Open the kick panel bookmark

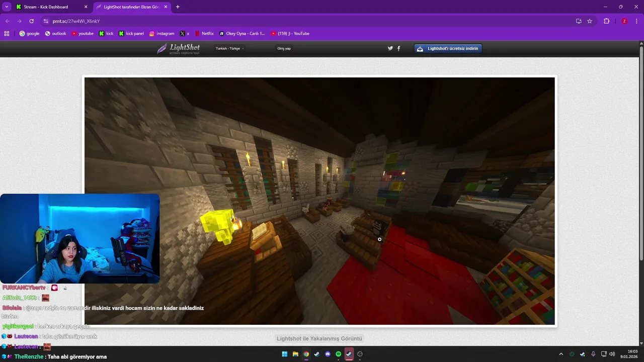tap(131, 34)
